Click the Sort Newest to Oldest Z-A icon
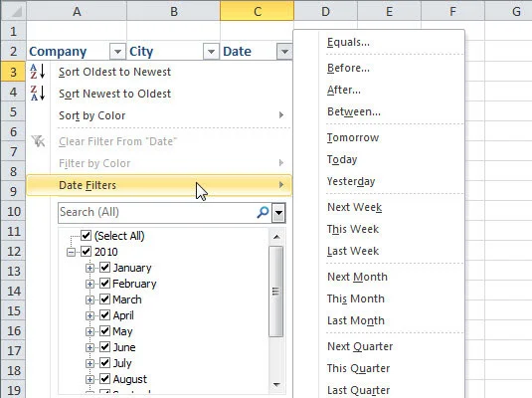This screenshot has width=532, height=398. point(38,94)
